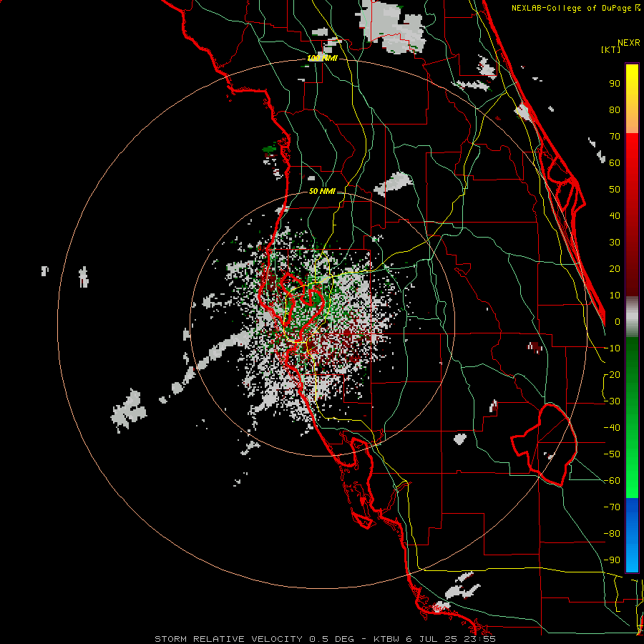This screenshot has width=644, height=644.
Task: Click the "-50" knots scale label
Action: pos(612,454)
